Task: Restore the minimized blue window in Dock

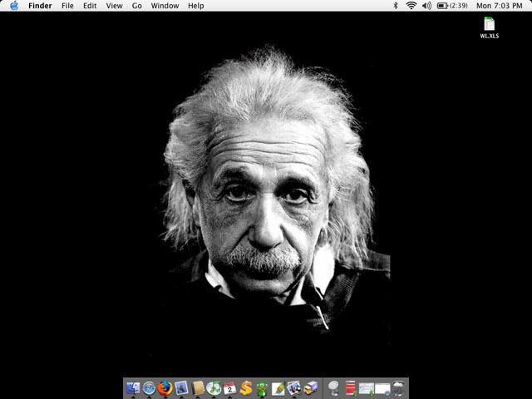Action: coord(367,388)
